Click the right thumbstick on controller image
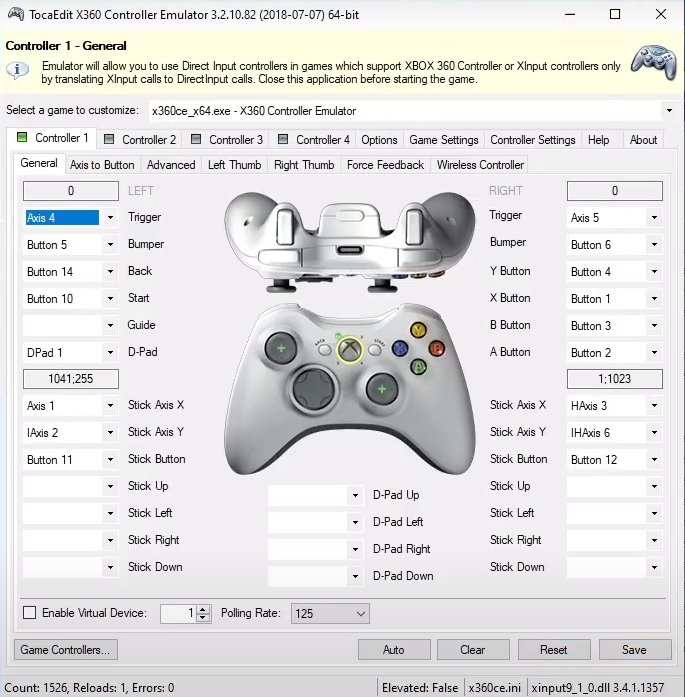This screenshot has height=697, width=685. [x=381, y=389]
